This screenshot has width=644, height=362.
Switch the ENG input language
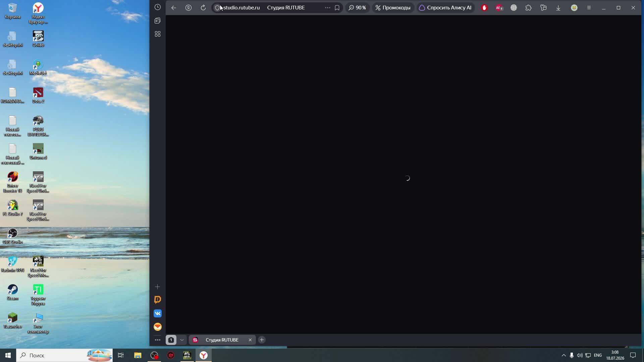click(598, 355)
